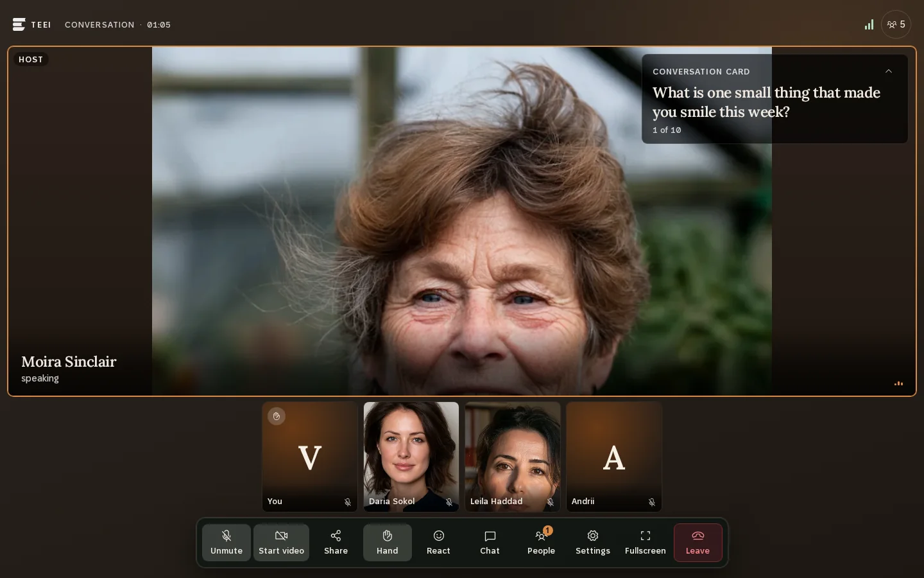Screen dimensions: 924x578
Task: Select Leila Haddad's video tile
Action: [513, 457]
